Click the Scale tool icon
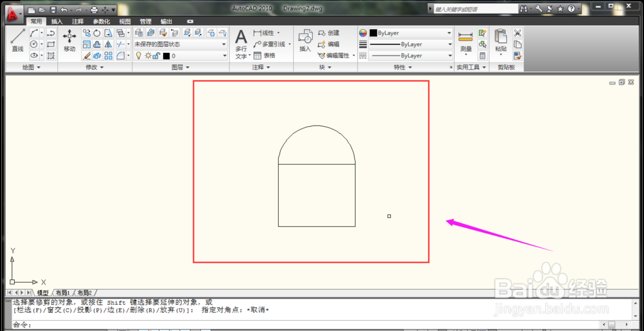The height and width of the screenshot is (331, 644). [86, 44]
